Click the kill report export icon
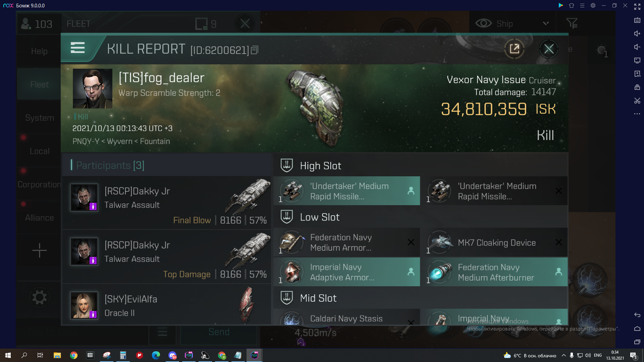Image resolution: width=644 pixels, height=362 pixels. [x=514, y=49]
